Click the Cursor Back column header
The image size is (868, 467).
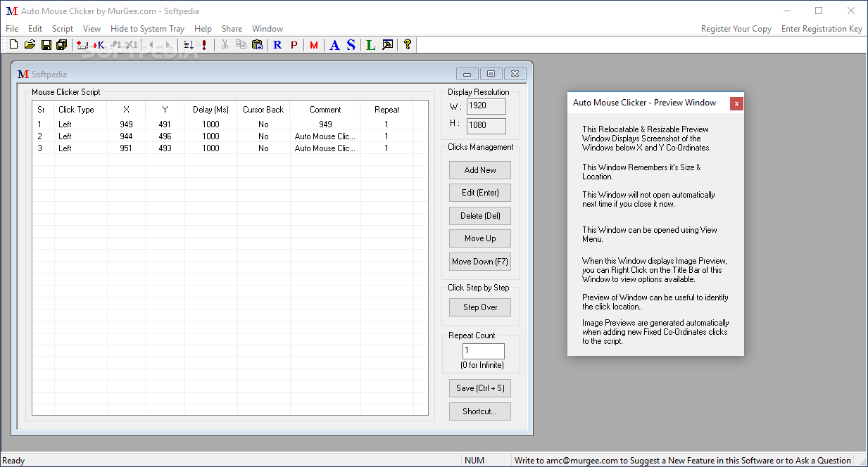tap(263, 110)
